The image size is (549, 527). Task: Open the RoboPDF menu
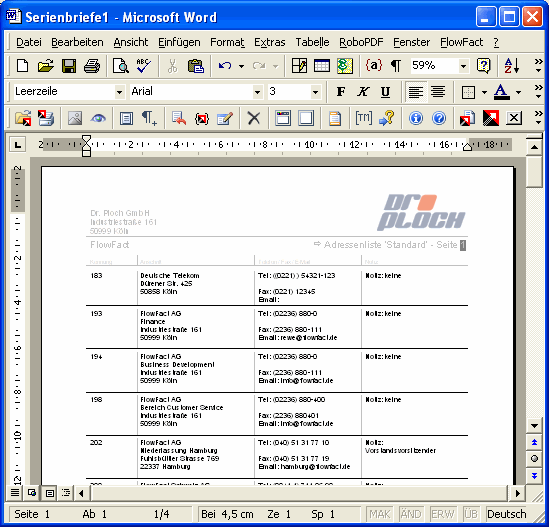point(361,42)
